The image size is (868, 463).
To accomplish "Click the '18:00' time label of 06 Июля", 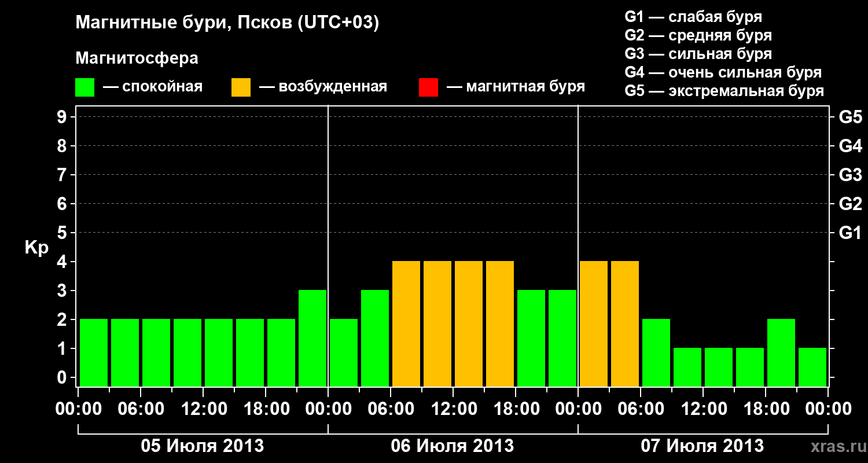I will (x=516, y=409).
